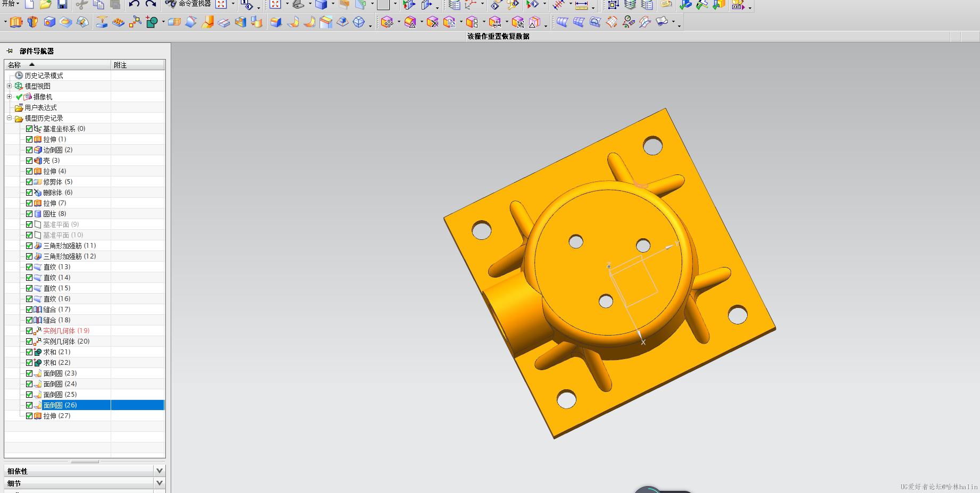
Task: Select 历史记录模式 in the navigator
Action: tap(44, 76)
